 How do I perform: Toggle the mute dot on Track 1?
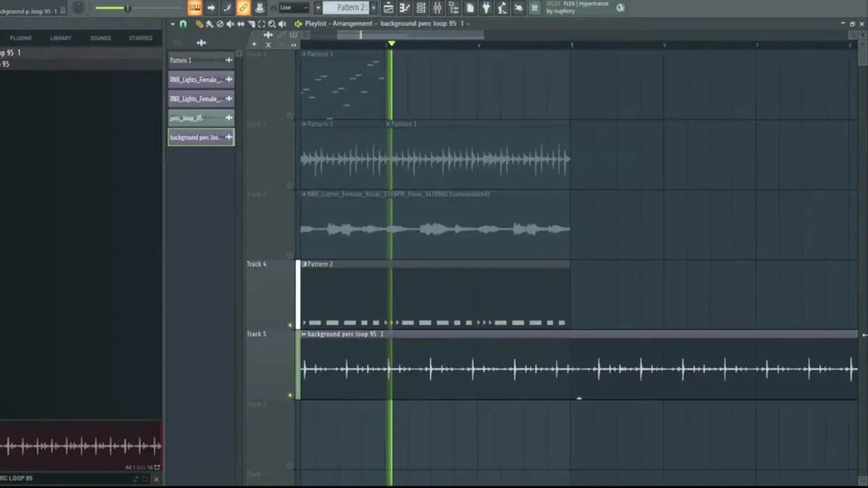pyautogui.click(x=290, y=115)
